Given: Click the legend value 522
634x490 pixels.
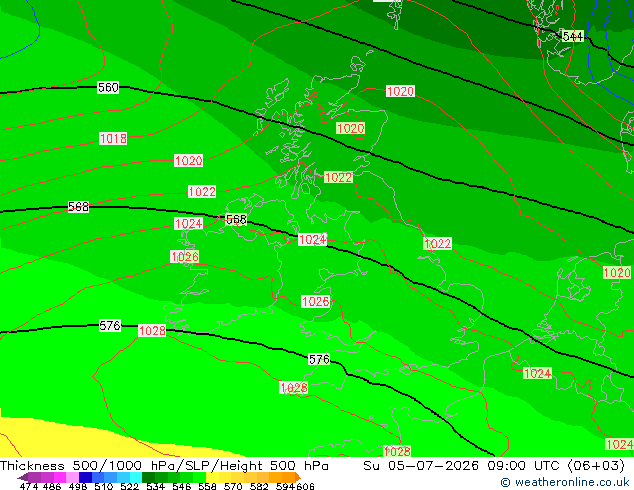Looking at the screenshot, I should pyautogui.click(x=129, y=486).
